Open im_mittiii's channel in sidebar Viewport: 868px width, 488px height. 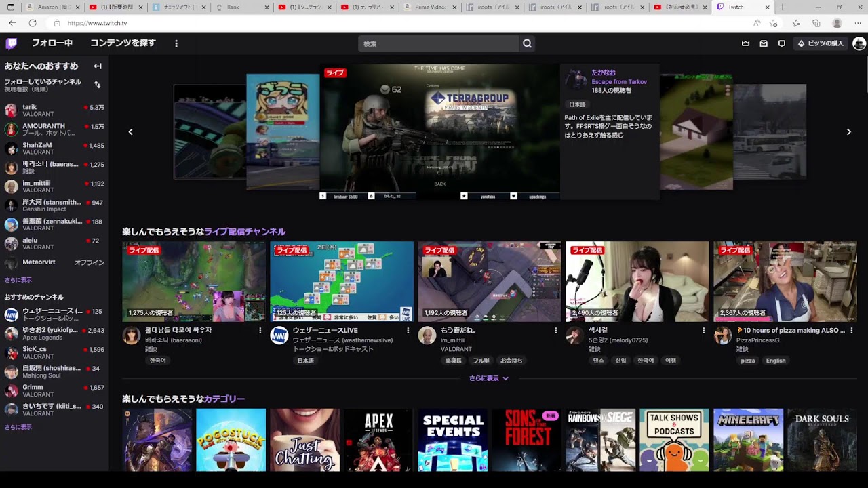(54, 186)
